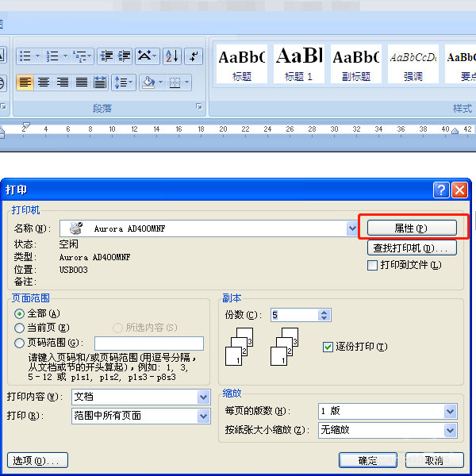Screen dimensions: 476x476
Task: Click 取消 to cancel printing
Action: point(435,460)
